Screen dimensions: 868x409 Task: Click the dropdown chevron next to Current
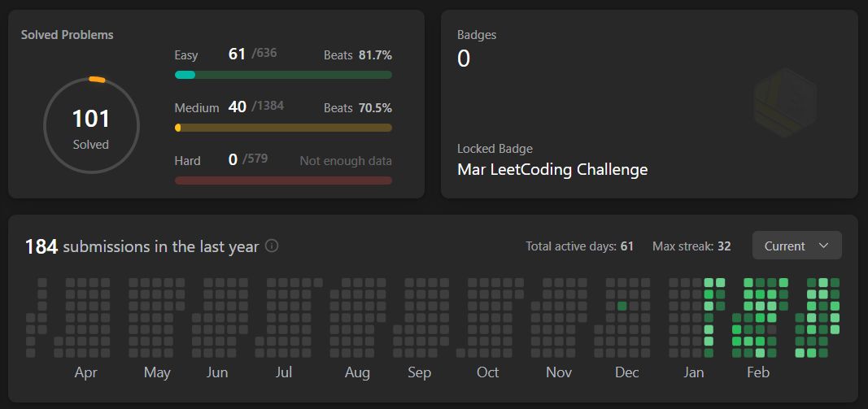pos(823,246)
